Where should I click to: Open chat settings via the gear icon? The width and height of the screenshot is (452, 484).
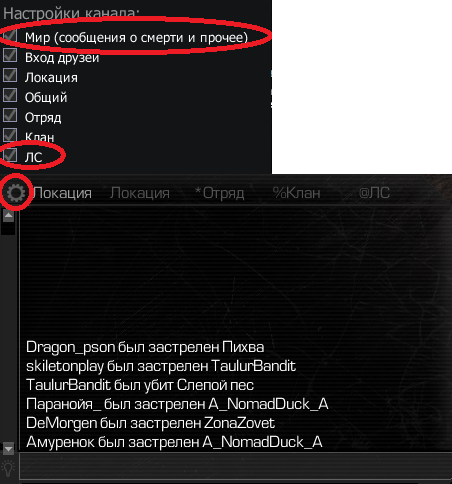(16, 192)
